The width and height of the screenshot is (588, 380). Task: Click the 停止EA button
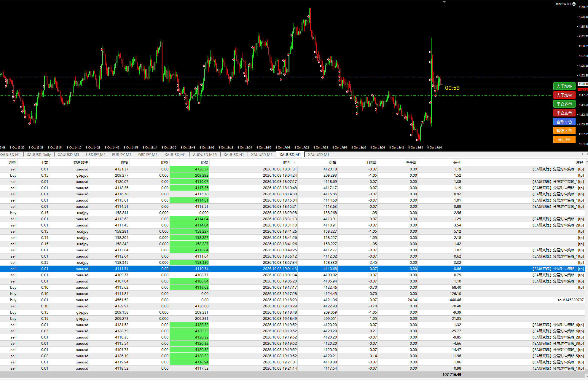tap(564, 140)
